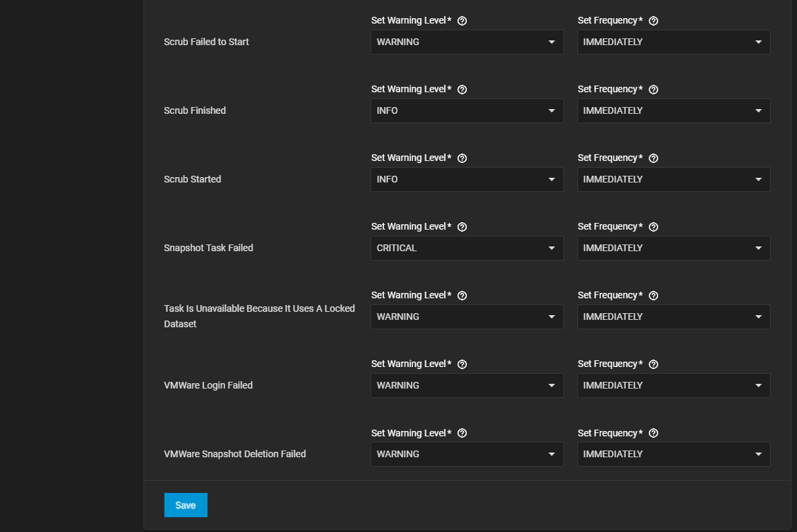Screen dimensions: 797x532
Task: Expand VMWare Snapshot Deletion Failed warning dropdown
Action: [x=467, y=454]
